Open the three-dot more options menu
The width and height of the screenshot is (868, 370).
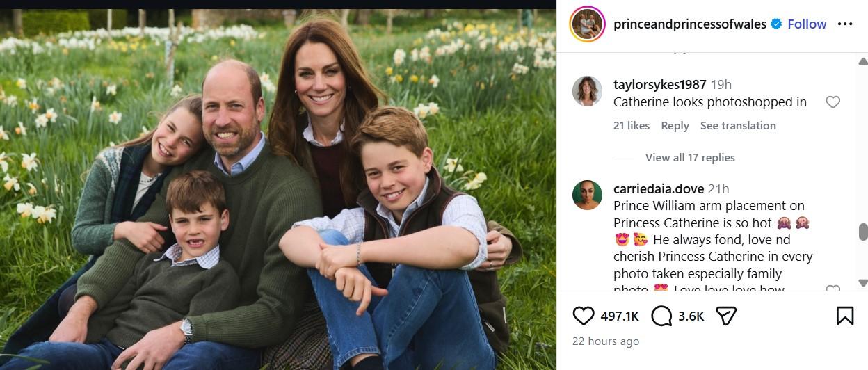[x=845, y=24]
